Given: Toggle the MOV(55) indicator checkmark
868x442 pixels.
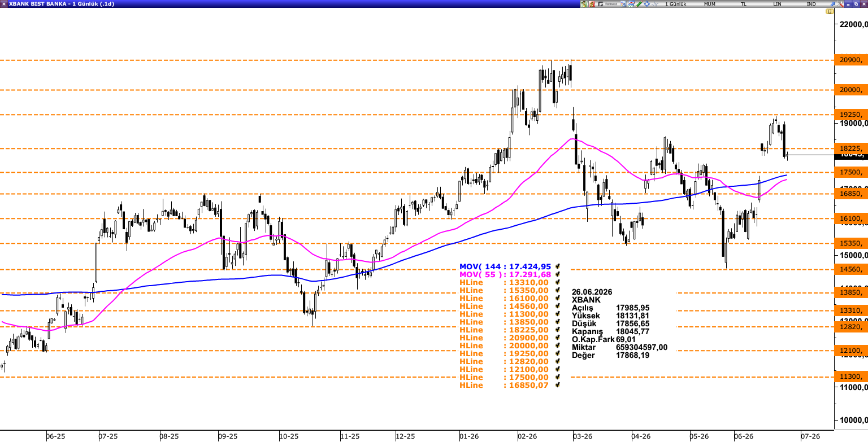Looking at the screenshot, I should point(557,274).
